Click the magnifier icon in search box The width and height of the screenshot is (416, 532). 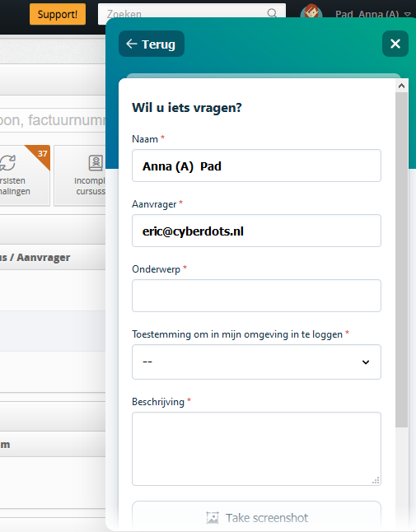coord(272,13)
